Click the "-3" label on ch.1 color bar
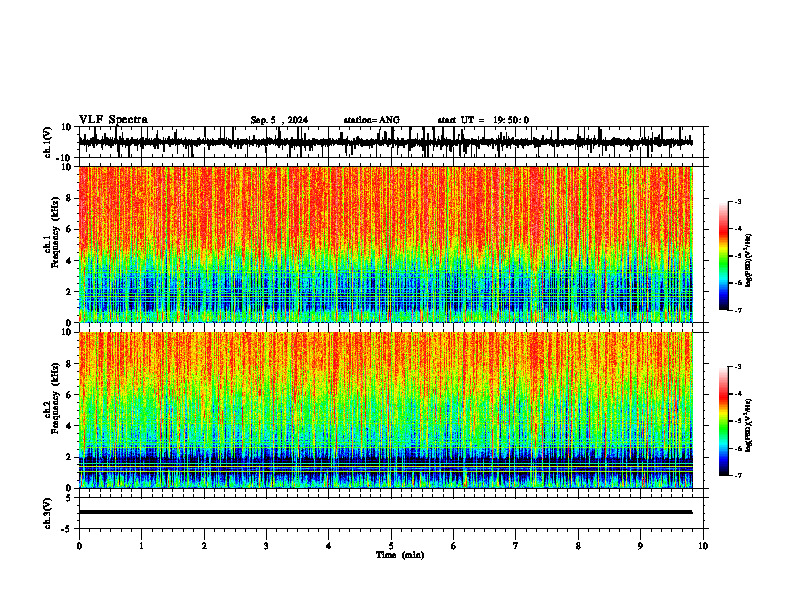Image resolution: width=792 pixels, height=612 pixels. click(x=738, y=202)
